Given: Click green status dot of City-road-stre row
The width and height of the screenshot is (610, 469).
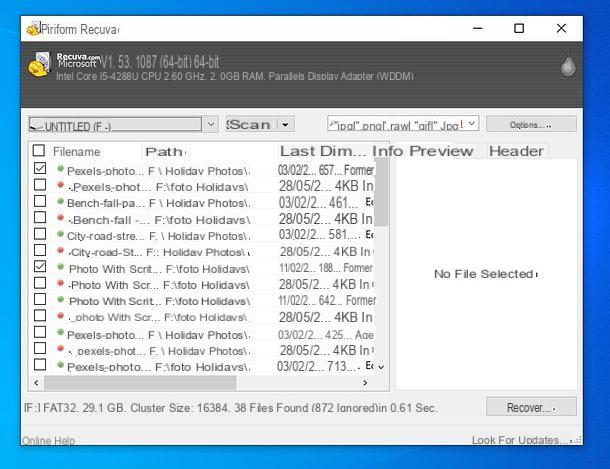Looking at the screenshot, I should pos(60,234).
